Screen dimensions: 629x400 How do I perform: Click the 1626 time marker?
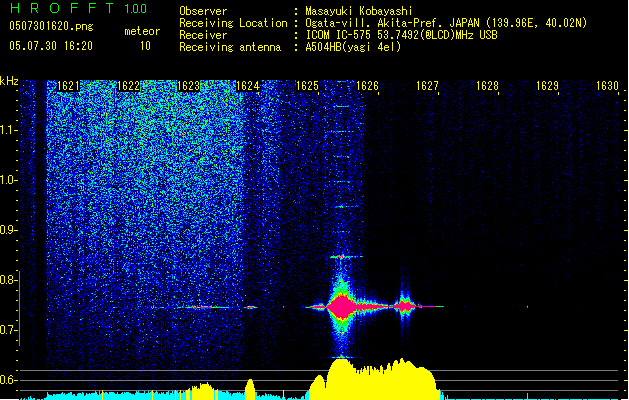tap(367, 86)
